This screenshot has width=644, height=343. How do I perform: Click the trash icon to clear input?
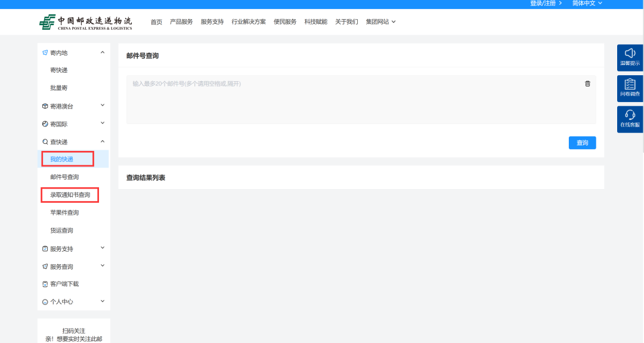587,84
